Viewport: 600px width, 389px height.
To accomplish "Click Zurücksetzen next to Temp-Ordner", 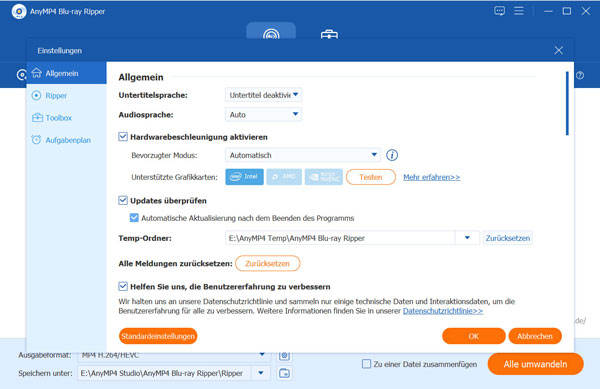I will tap(508, 238).
